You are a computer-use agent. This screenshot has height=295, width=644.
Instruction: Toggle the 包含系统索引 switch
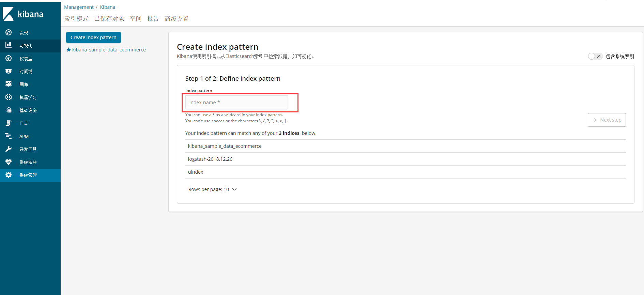(595, 56)
